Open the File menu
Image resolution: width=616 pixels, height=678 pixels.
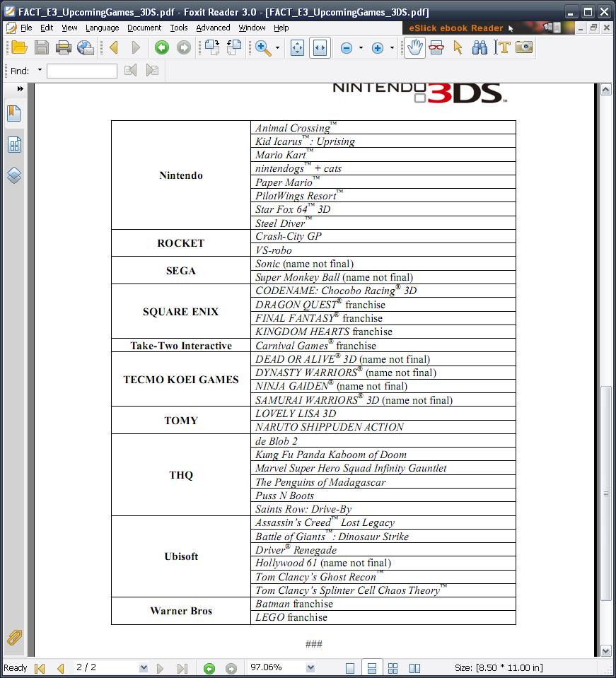click(26, 28)
